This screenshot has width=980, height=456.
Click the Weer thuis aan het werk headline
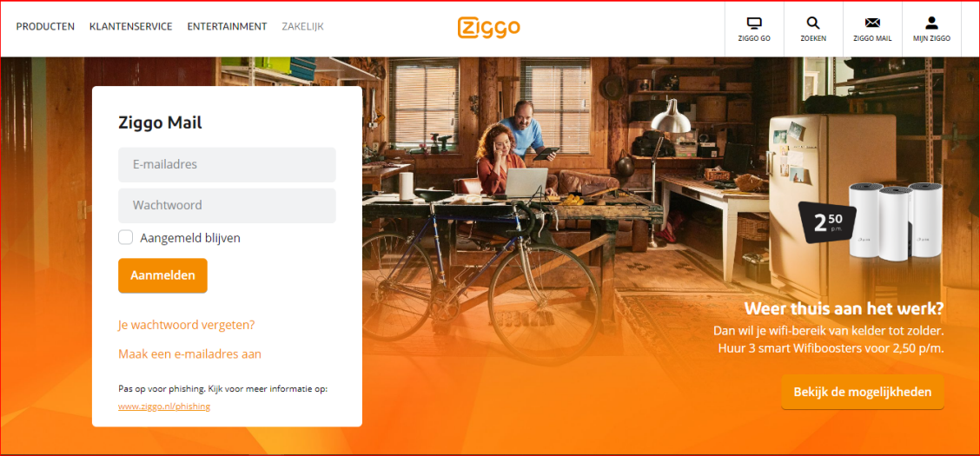[x=844, y=309]
